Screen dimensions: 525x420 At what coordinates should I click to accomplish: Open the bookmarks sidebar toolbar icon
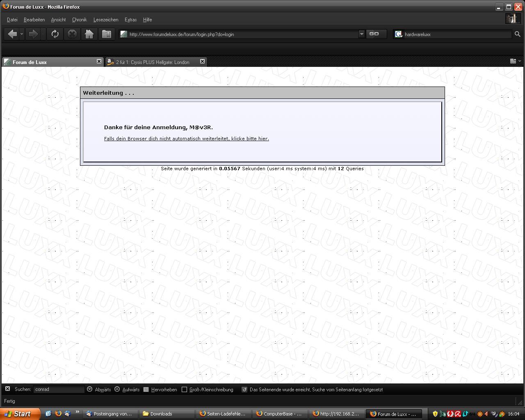coord(107,34)
